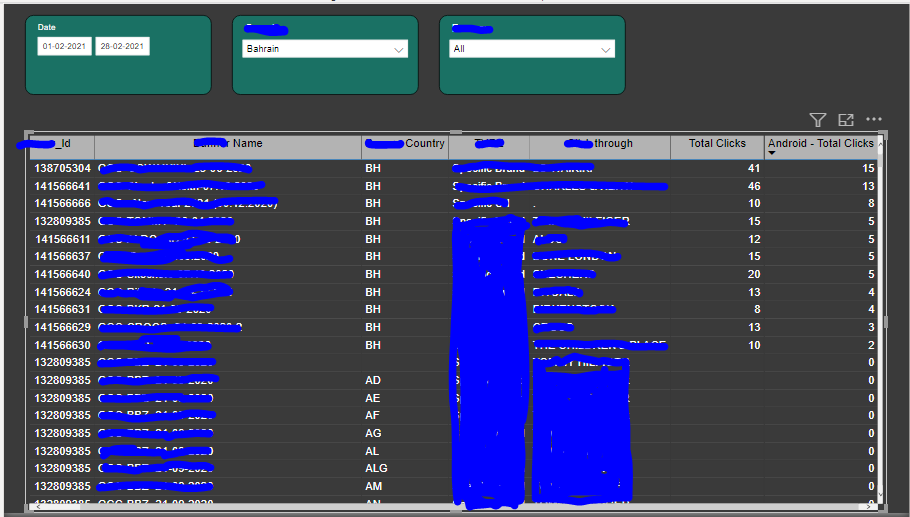The height and width of the screenshot is (517, 910).
Task: Select the country cell AD
Action: click(373, 380)
